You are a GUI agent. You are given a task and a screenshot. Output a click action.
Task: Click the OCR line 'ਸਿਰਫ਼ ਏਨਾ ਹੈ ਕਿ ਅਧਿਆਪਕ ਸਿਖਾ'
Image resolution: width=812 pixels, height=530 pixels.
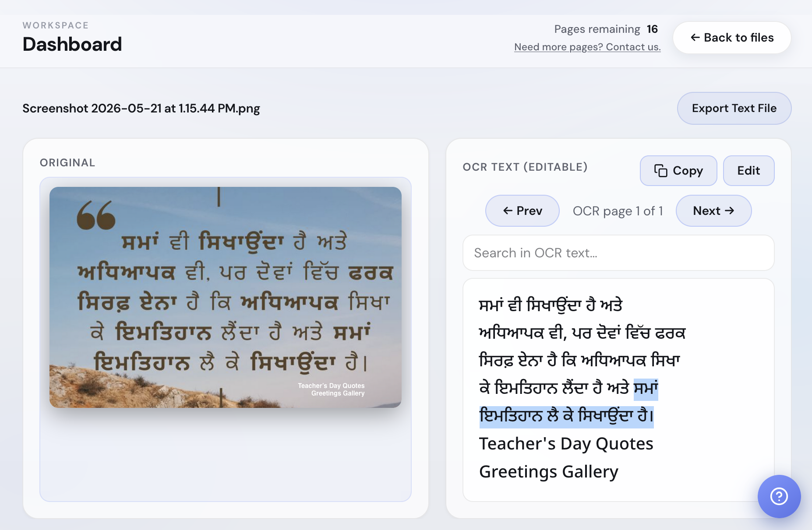point(579,361)
